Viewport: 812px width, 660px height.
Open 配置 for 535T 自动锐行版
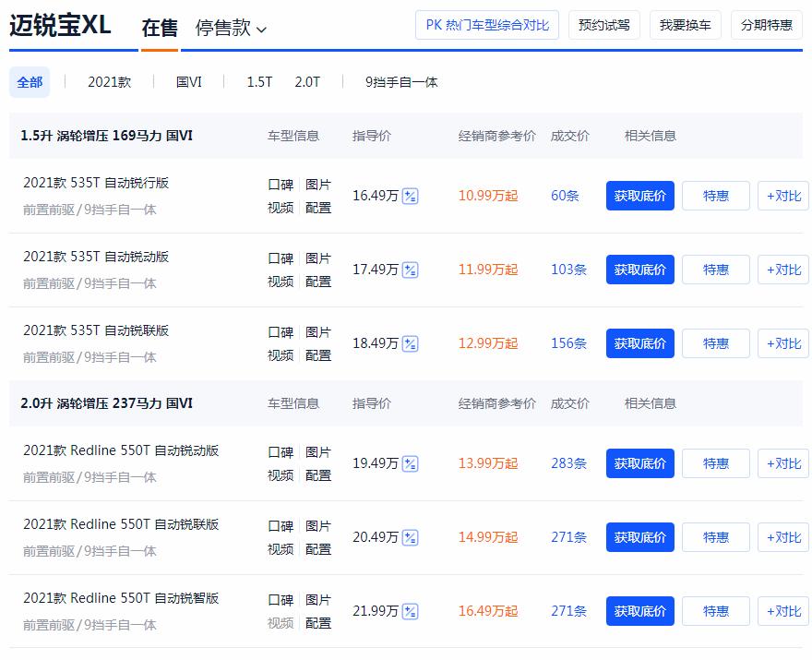tap(318, 209)
